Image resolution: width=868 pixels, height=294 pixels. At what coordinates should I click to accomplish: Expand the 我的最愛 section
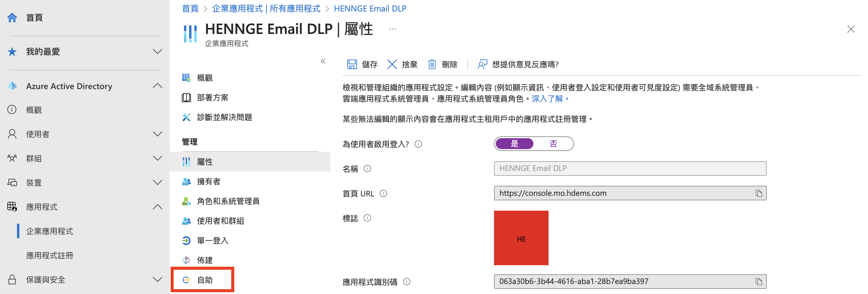click(157, 52)
